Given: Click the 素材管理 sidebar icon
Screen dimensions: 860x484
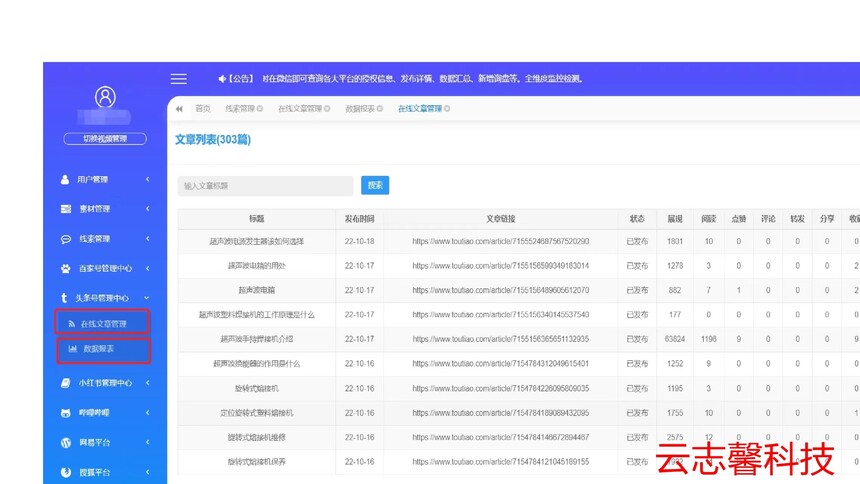Looking at the screenshot, I should [x=66, y=209].
